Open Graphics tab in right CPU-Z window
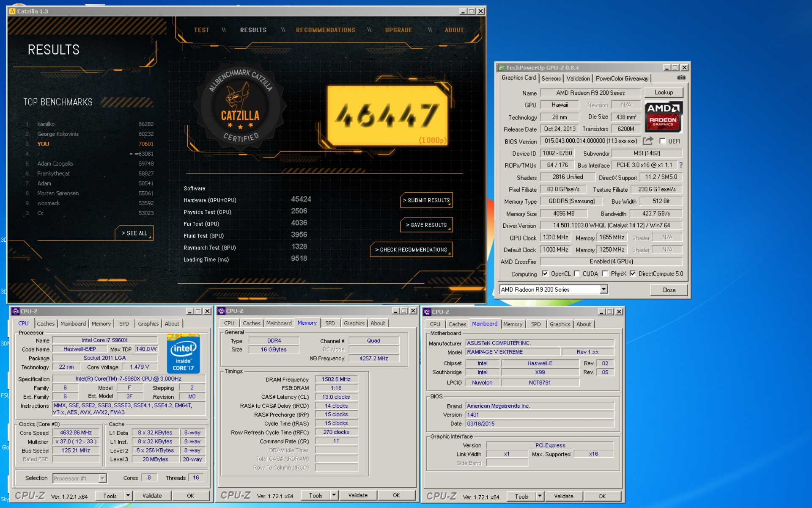The width and height of the screenshot is (812, 508). tap(560, 324)
